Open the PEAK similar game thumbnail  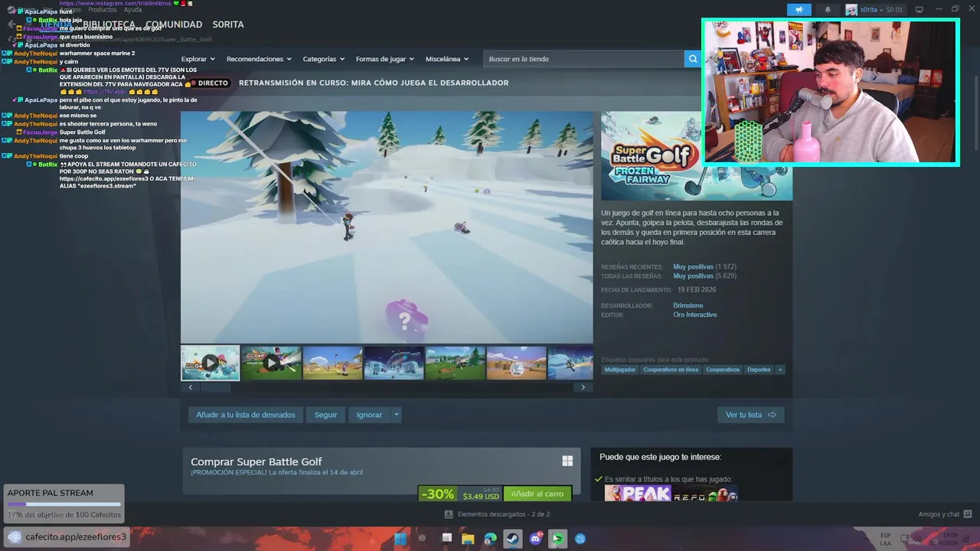tap(638, 493)
